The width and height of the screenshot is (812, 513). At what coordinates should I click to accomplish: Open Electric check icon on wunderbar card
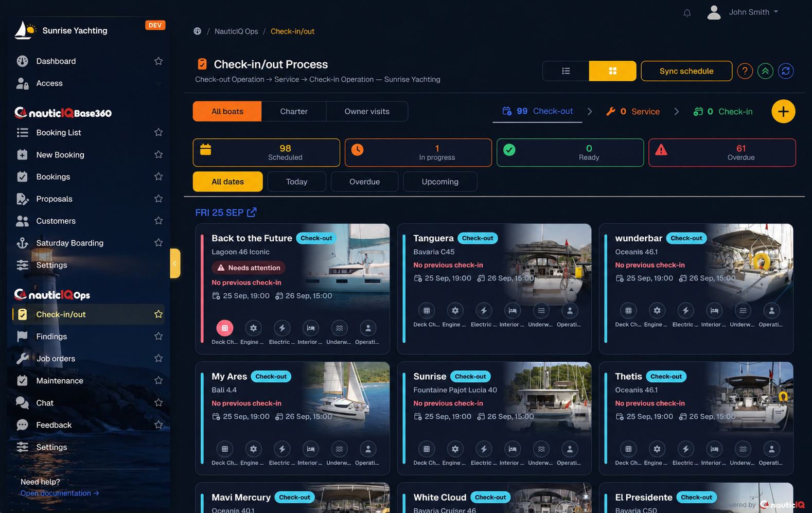coord(685,310)
